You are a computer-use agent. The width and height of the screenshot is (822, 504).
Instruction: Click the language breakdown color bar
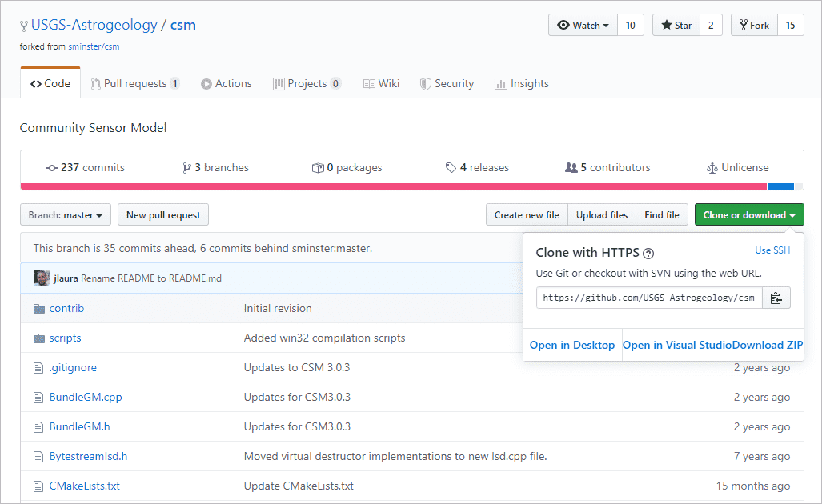point(412,186)
